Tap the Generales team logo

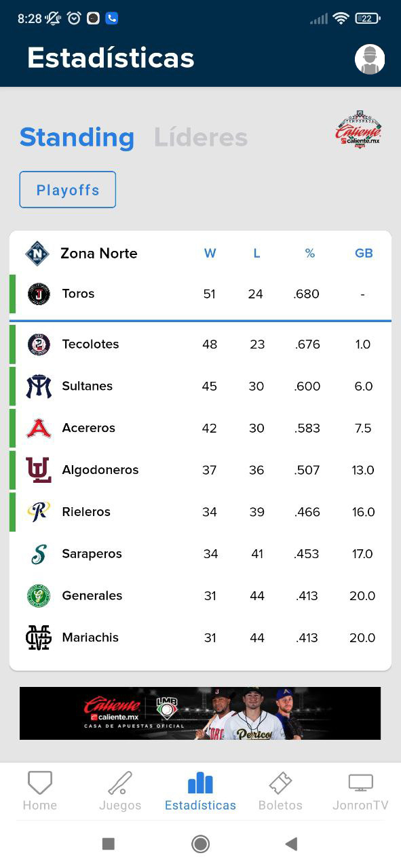click(x=39, y=595)
